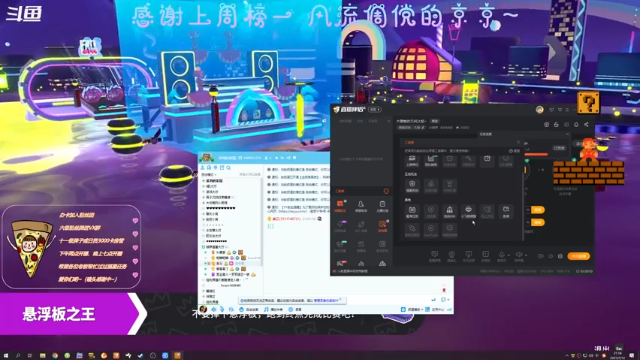This screenshot has width=640, height=360.
Task: Open the diamond-shaped tile beside the mouse cursor
Action: coord(468,211)
